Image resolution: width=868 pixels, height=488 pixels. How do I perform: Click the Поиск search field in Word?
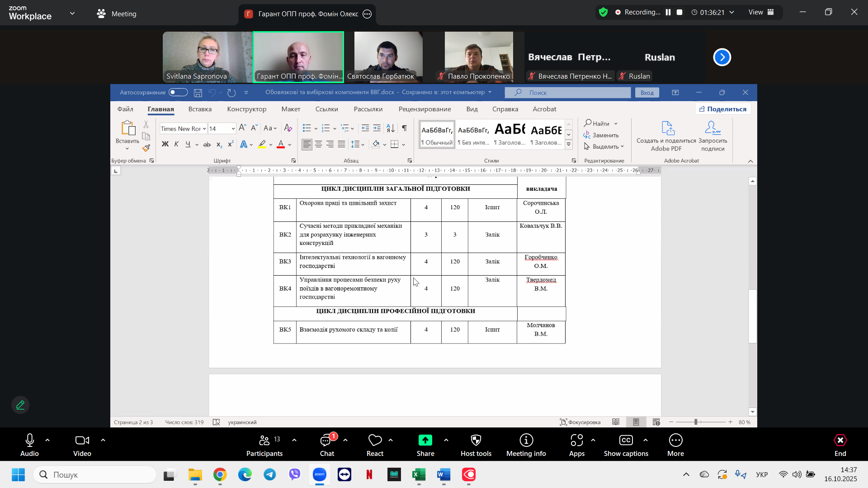click(567, 93)
